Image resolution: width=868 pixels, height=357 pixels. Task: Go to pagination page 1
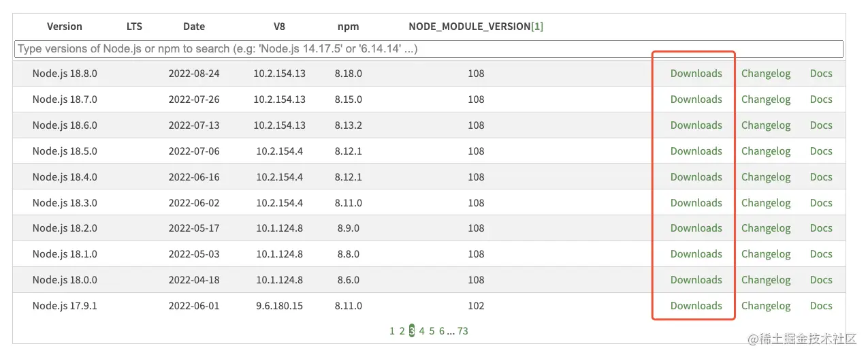click(392, 331)
